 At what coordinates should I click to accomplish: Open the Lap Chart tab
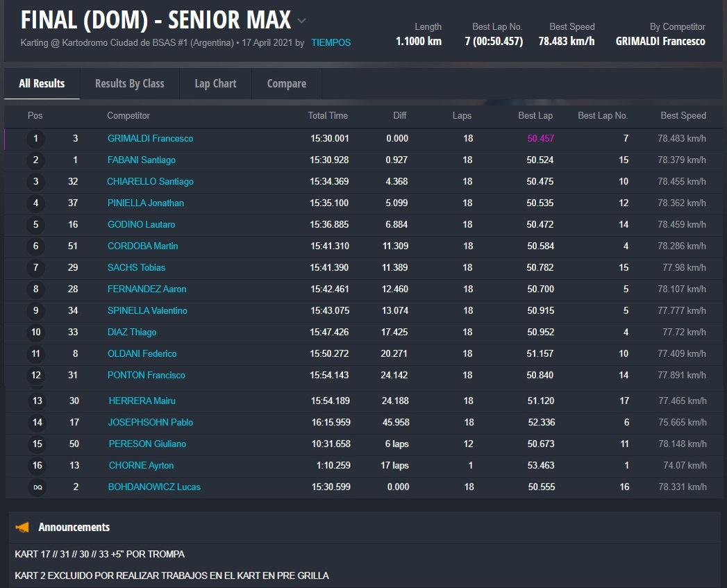point(215,83)
